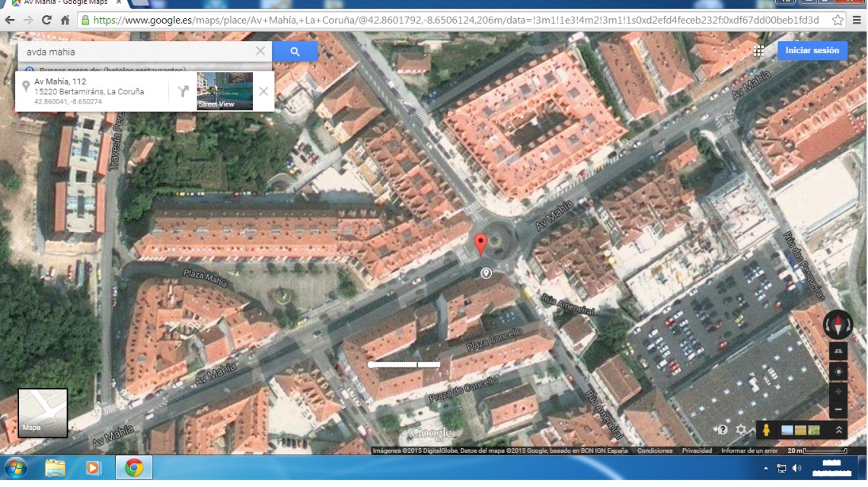The image size is (868, 487).
Task: Click the 'Plaza Concello' map label
Action: (494, 339)
